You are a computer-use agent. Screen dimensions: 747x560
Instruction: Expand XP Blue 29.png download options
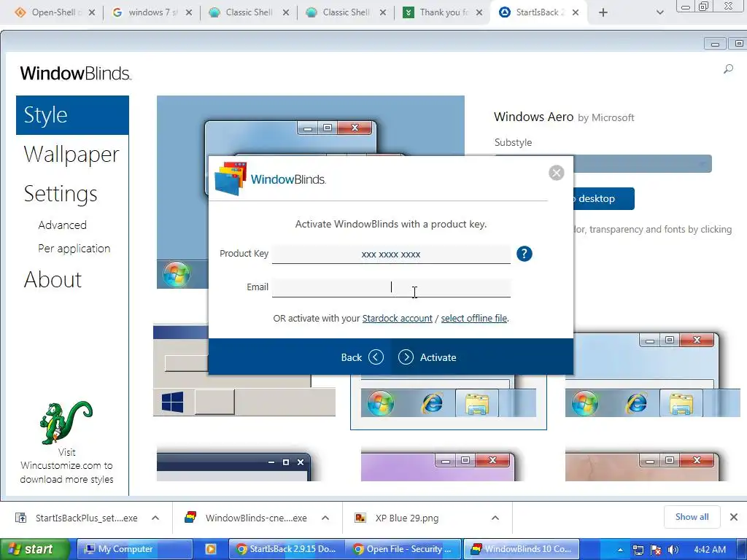(x=495, y=518)
